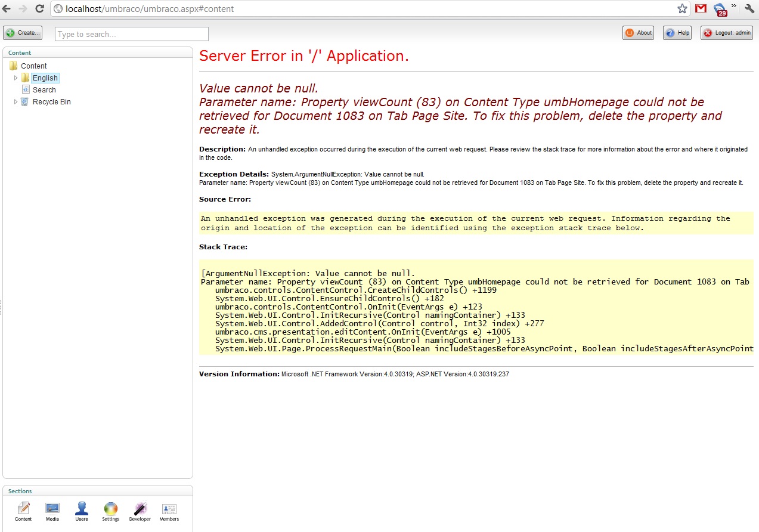The width and height of the screenshot is (759, 532).
Task: Click the Recycle Bin icon in tree
Action: [25, 101]
